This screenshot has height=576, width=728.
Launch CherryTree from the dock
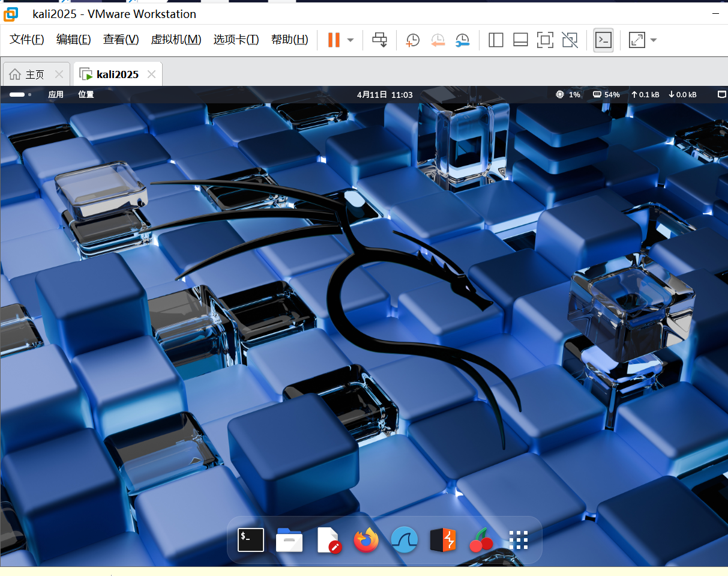(x=481, y=540)
